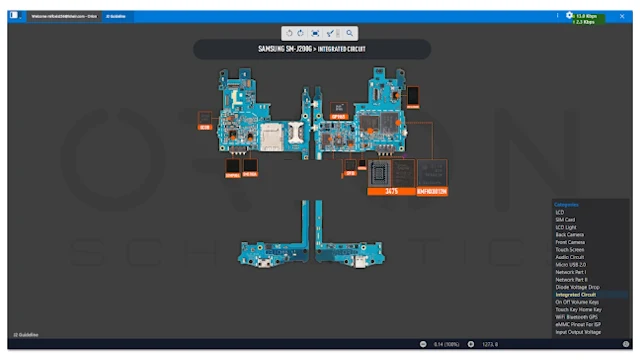Click the zoom percentage readout in status bar
640x360 pixels.
pyautogui.click(x=447, y=344)
